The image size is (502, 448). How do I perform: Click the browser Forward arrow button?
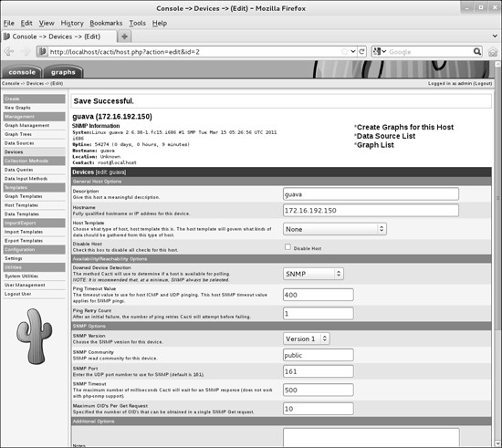pos(26,51)
